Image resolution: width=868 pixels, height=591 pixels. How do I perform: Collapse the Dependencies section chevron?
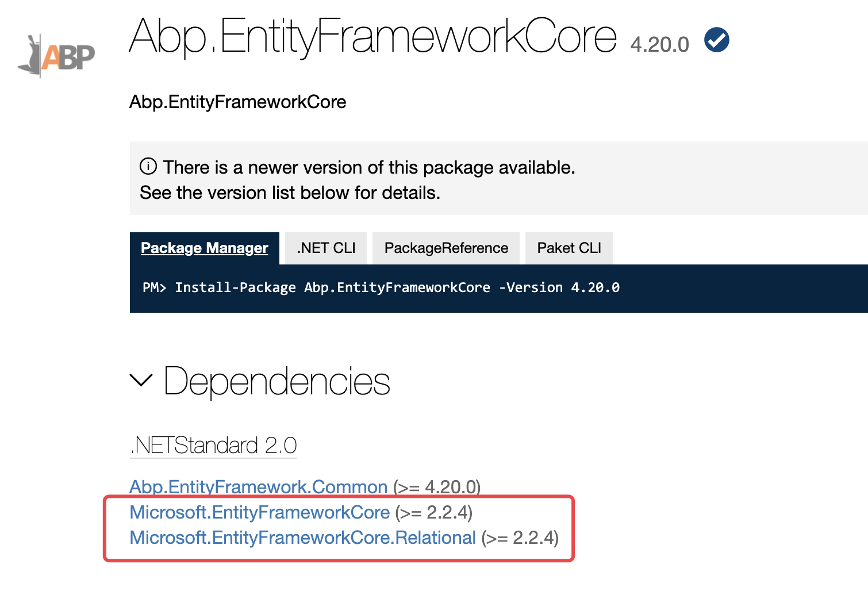point(141,380)
